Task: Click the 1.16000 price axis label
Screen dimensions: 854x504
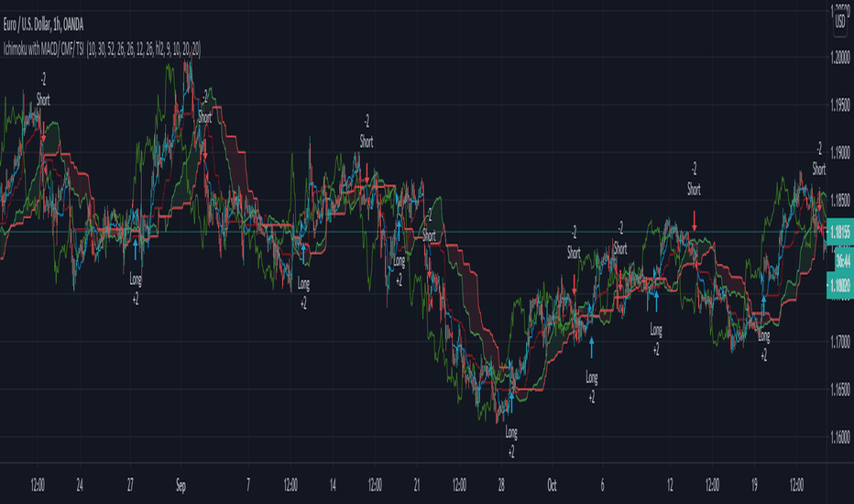Action: coord(840,437)
